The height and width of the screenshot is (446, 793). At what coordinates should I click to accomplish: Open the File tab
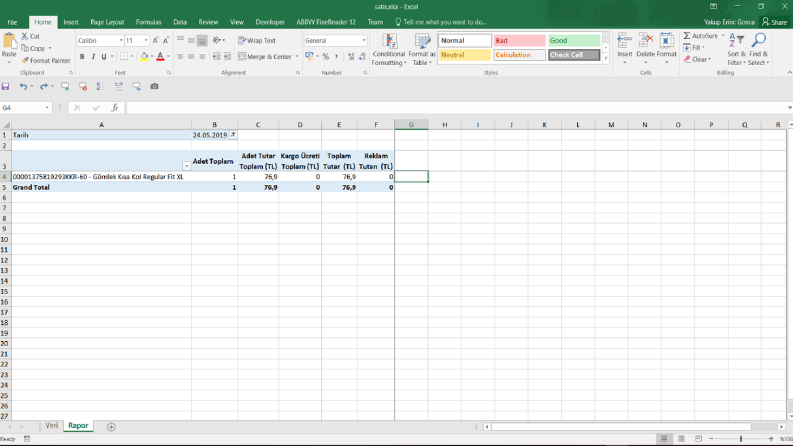coord(12,22)
